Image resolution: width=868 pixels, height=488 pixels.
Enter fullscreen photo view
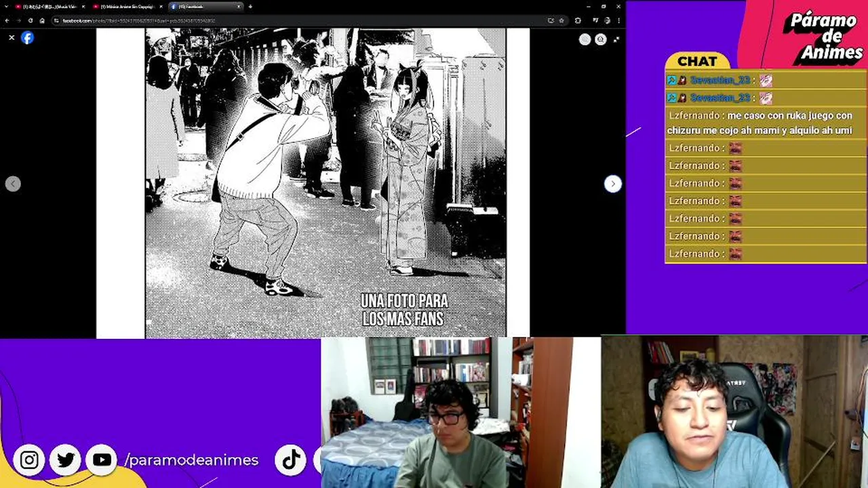click(x=616, y=39)
